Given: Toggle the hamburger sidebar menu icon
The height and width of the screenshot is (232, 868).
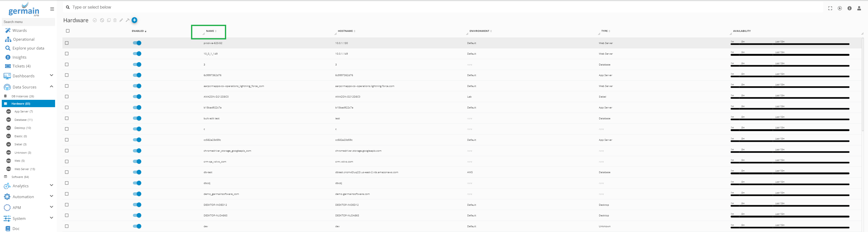Looking at the screenshot, I should (52, 9).
